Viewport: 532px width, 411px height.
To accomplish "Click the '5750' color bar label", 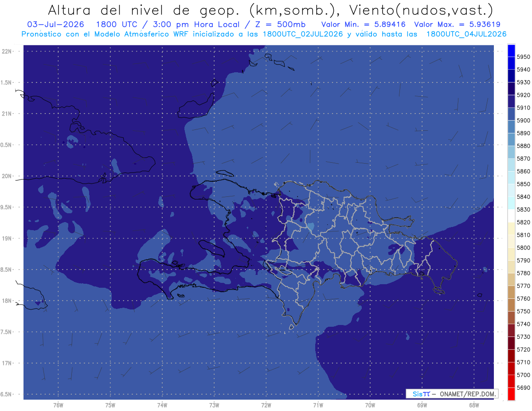I will [x=523, y=311].
